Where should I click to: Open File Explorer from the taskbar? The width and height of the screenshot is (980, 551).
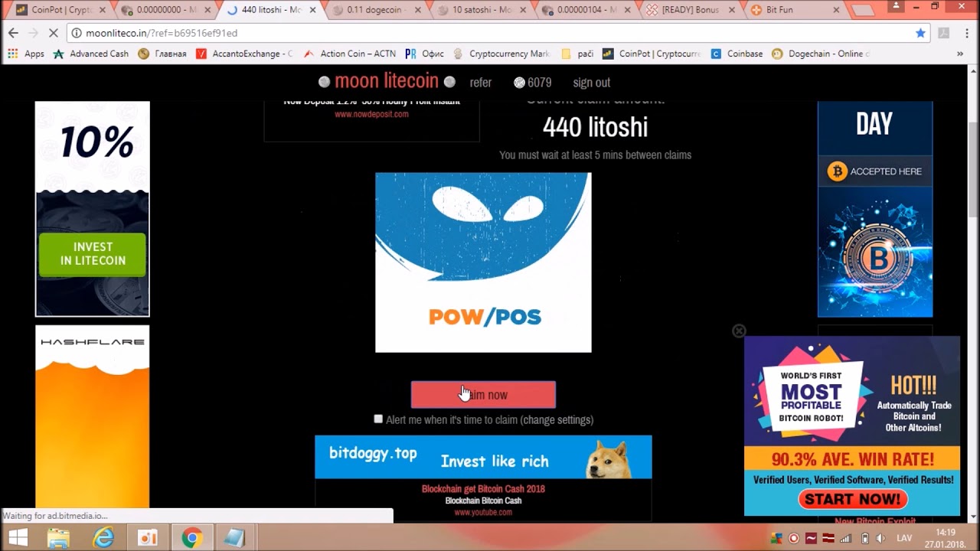click(x=59, y=538)
